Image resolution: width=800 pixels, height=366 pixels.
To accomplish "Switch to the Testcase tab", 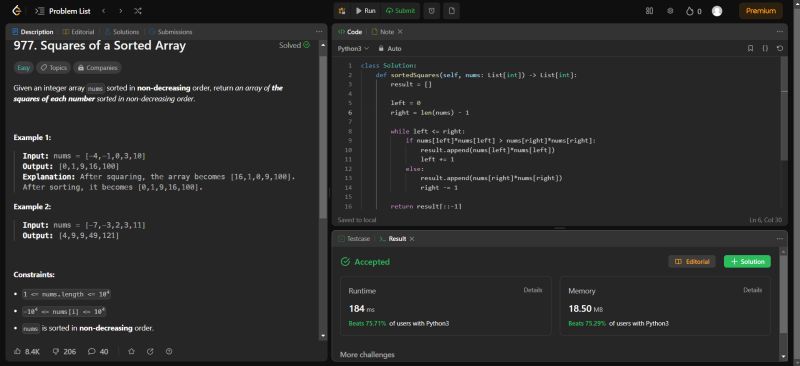I will click(x=354, y=238).
